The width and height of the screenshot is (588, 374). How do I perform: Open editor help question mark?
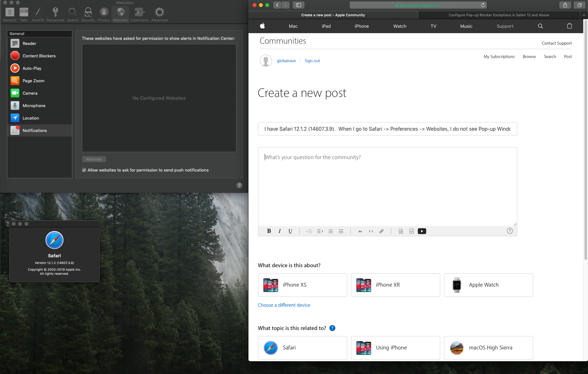510,231
